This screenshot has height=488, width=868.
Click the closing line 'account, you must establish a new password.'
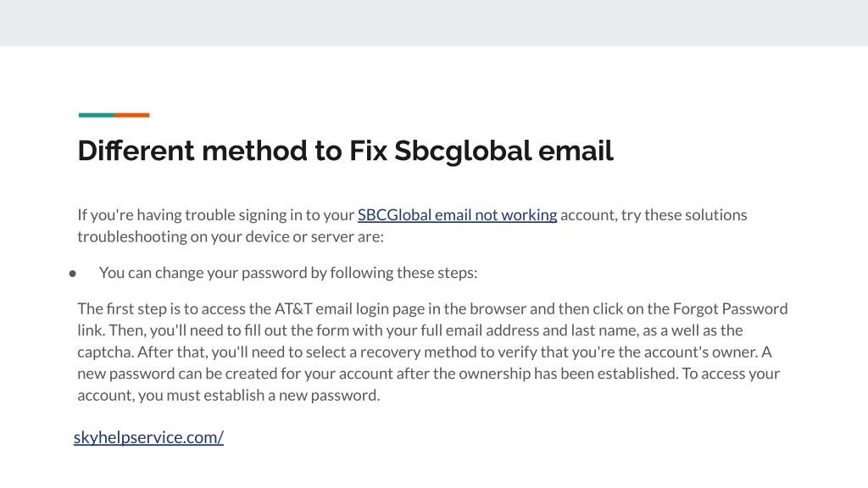tap(229, 395)
